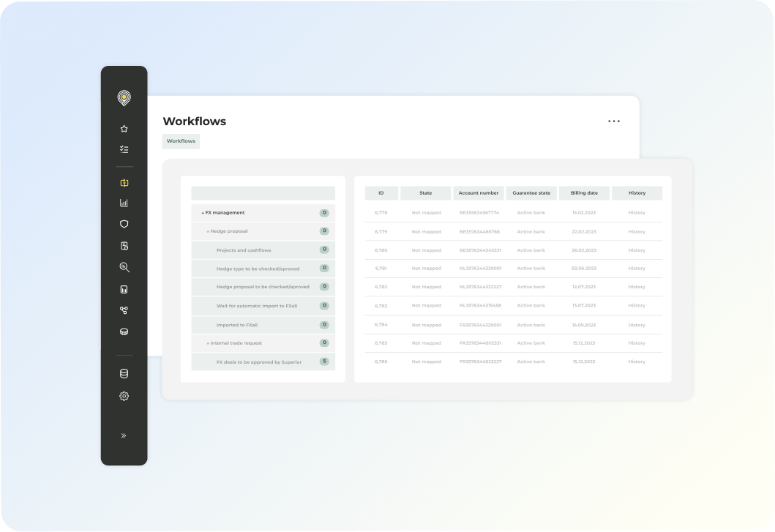Image resolution: width=775 pixels, height=532 pixels.
Task: Open the coin icon in sidebar
Action: pyautogui.click(x=124, y=331)
